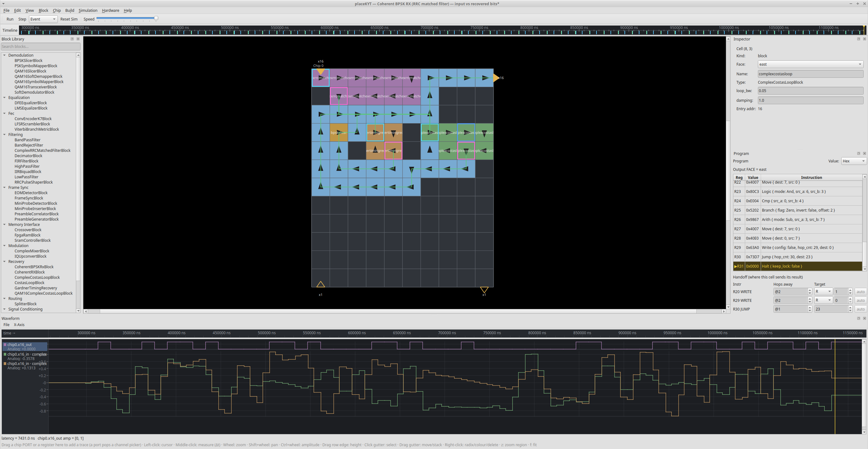
Task: Open the Waveform X-Axis menu
Action: 19,325
